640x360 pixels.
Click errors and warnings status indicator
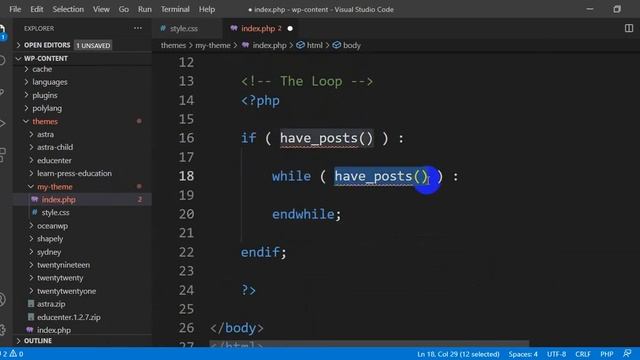point(12,354)
